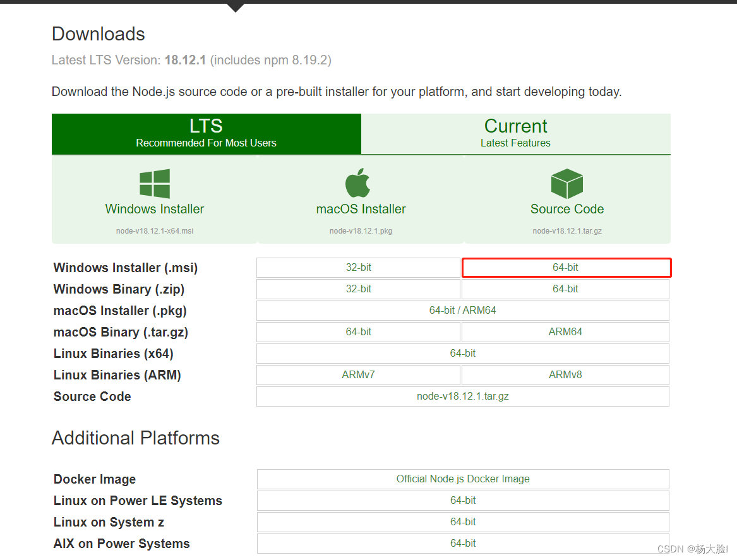Click the macOS Binary (.tar.gz) row label

click(121, 332)
